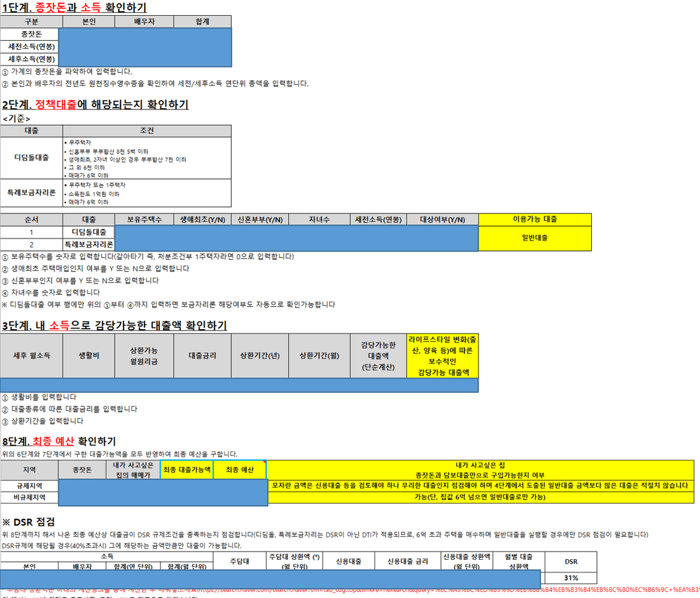Click the yellow '일반대출' result cell
Screen dimensions: 700x598
535,238
